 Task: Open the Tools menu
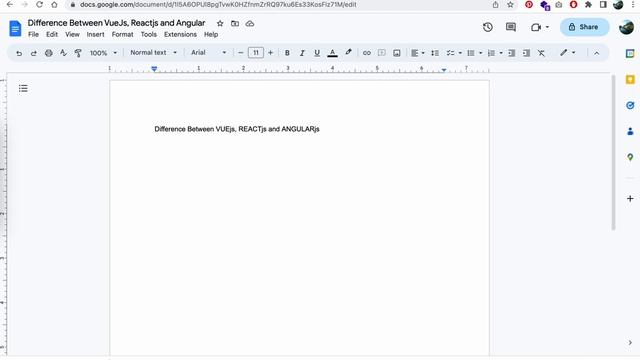click(149, 35)
